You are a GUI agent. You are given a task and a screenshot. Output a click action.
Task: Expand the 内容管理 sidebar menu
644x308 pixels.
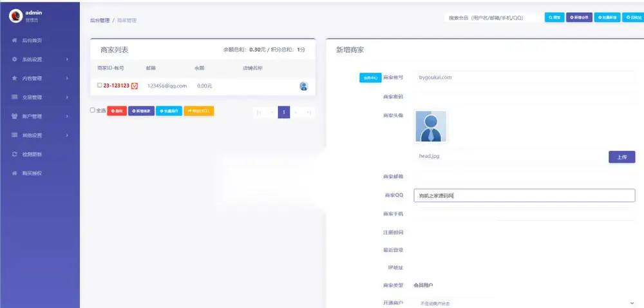click(40, 78)
